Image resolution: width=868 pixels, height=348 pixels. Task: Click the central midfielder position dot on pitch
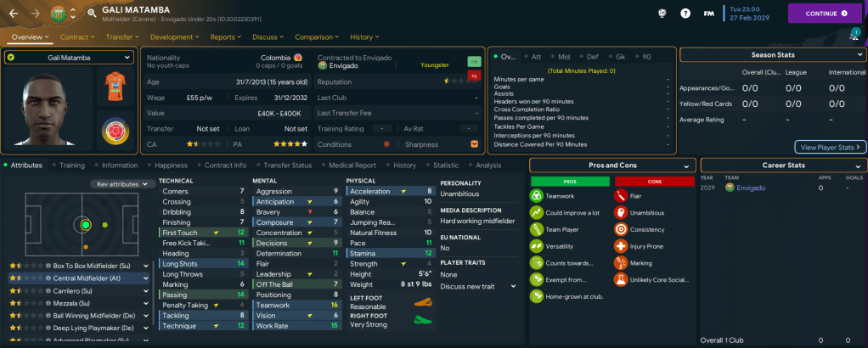click(85, 225)
